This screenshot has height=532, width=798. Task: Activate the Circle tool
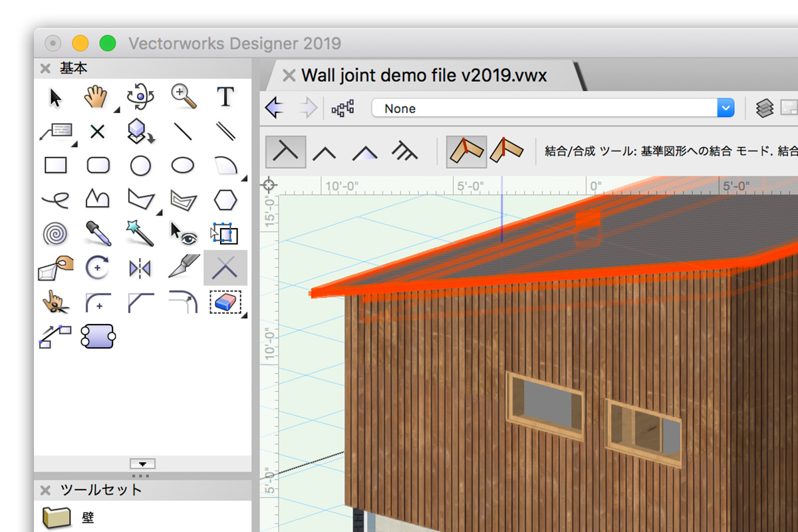(140, 165)
